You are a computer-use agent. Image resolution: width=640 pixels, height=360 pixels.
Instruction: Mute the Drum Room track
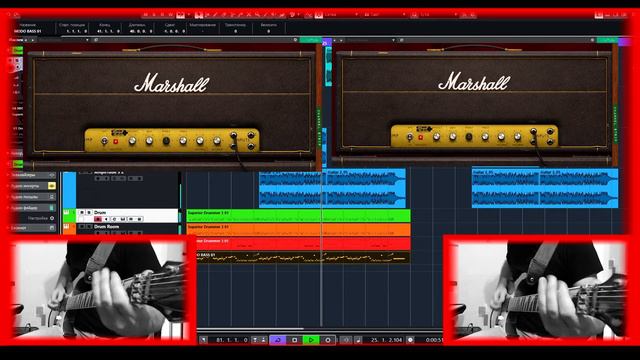(x=82, y=227)
